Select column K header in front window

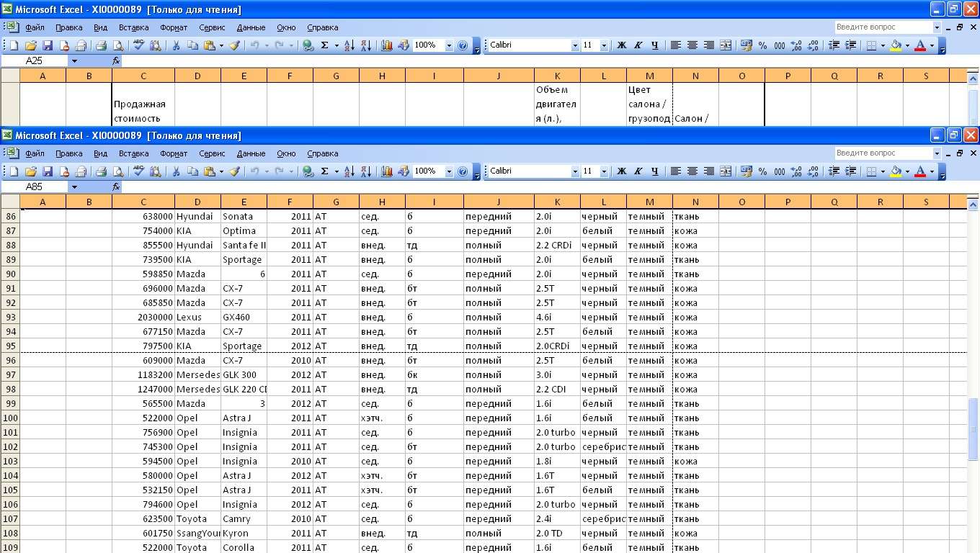[x=557, y=202]
